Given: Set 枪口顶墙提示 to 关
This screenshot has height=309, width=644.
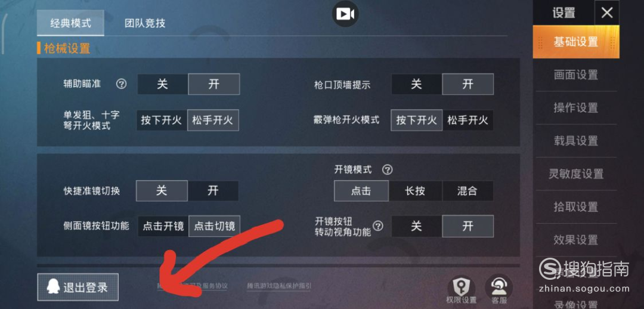Looking at the screenshot, I should (416, 84).
